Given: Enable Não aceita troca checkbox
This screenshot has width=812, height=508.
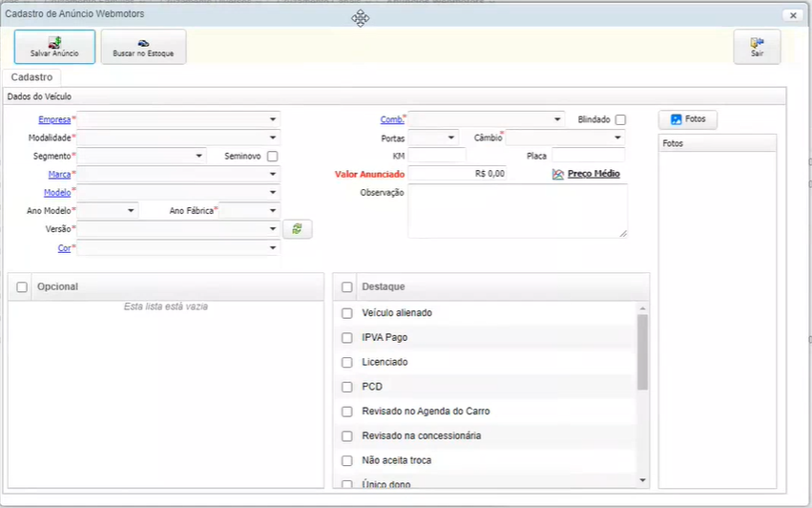Looking at the screenshot, I should pos(347,461).
